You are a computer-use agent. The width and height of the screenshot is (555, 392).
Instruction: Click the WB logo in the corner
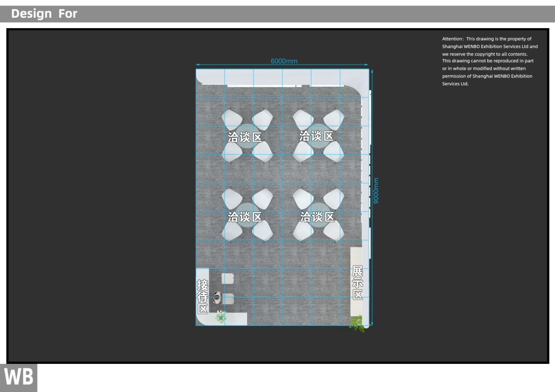[x=19, y=378]
